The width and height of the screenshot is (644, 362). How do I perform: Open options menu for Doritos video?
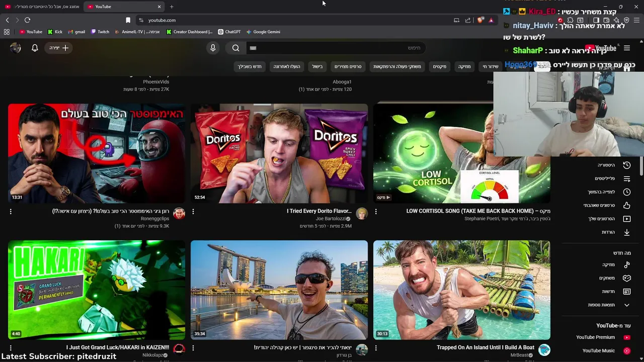point(193,212)
